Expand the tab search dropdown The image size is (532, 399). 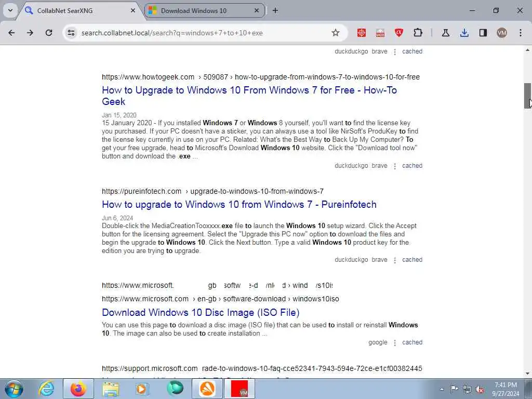[x=10, y=10]
